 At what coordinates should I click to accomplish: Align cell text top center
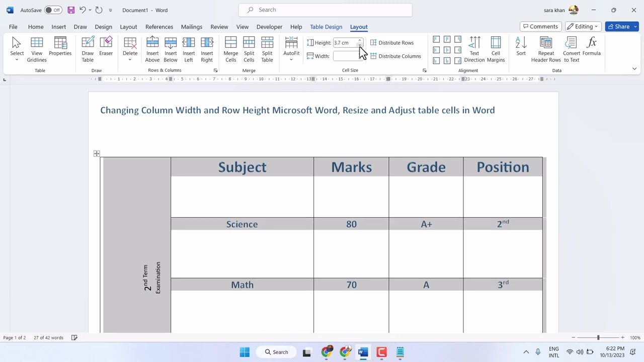click(447, 39)
